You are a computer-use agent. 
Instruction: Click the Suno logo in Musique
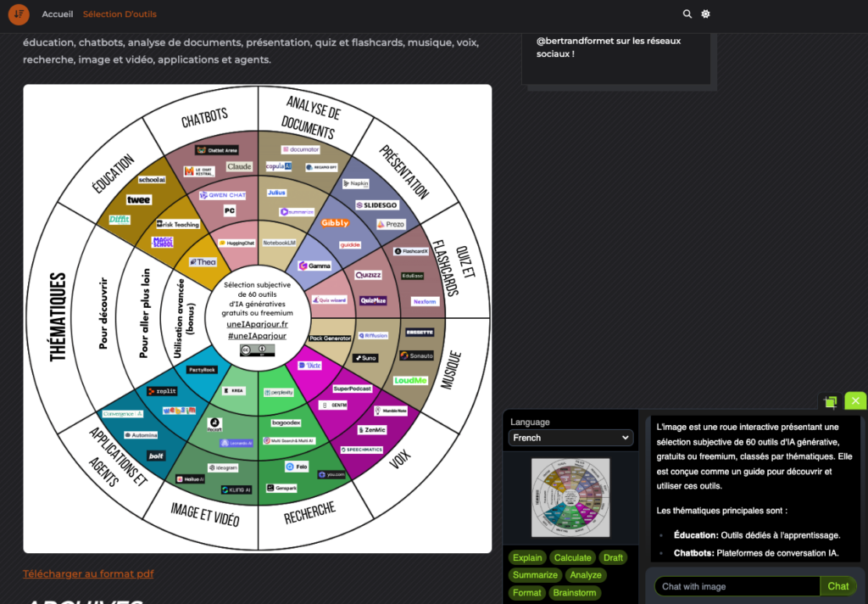coord(365,358)
